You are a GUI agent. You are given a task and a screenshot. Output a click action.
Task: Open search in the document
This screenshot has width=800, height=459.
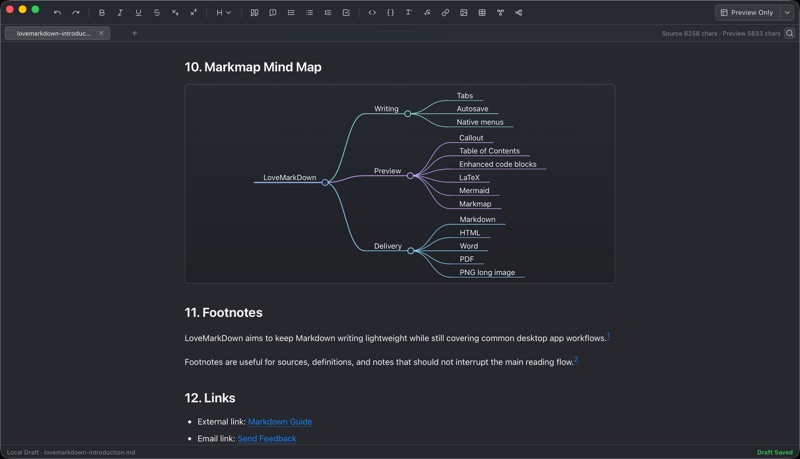[789, 33]
